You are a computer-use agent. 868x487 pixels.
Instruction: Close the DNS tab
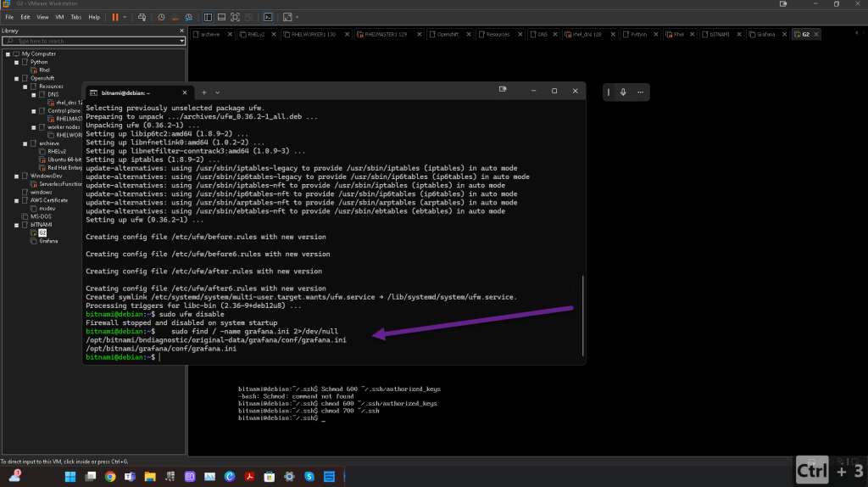tap(555, 34)
